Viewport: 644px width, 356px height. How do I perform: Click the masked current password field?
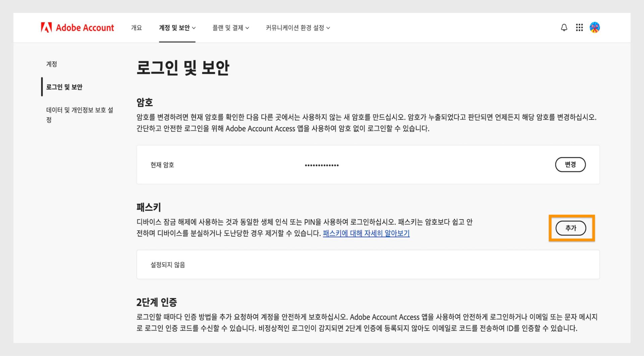tap(322, 165)
